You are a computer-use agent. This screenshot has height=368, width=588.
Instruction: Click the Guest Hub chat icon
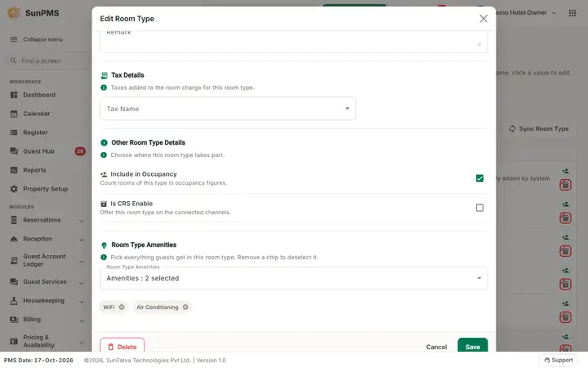14,151
